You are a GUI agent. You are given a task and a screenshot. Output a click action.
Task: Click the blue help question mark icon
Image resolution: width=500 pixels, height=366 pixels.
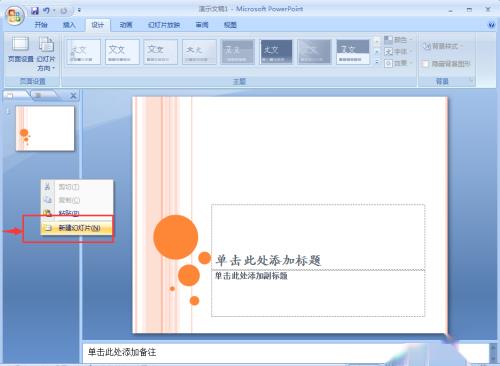pyautogui.click(x=492, y=25)
